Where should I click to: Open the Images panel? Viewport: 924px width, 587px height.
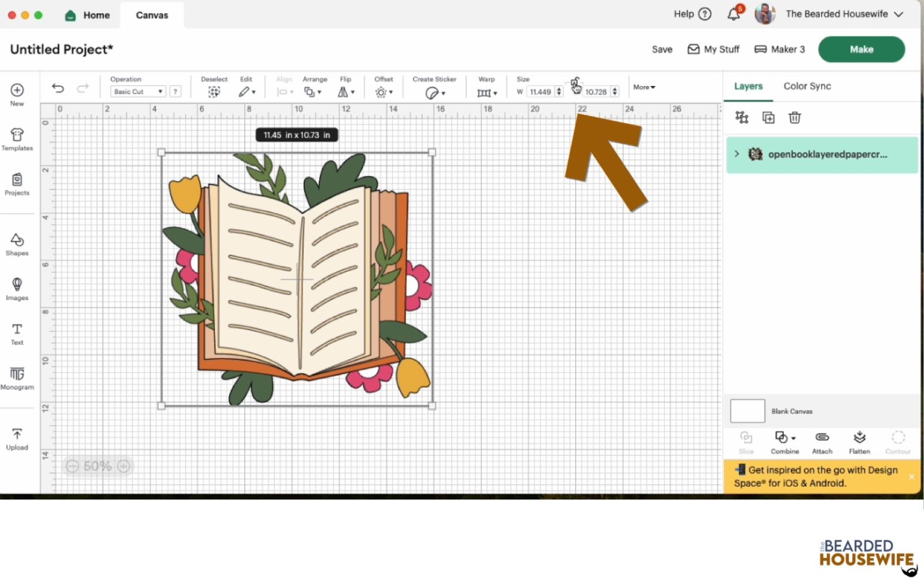tap(17, 289)
